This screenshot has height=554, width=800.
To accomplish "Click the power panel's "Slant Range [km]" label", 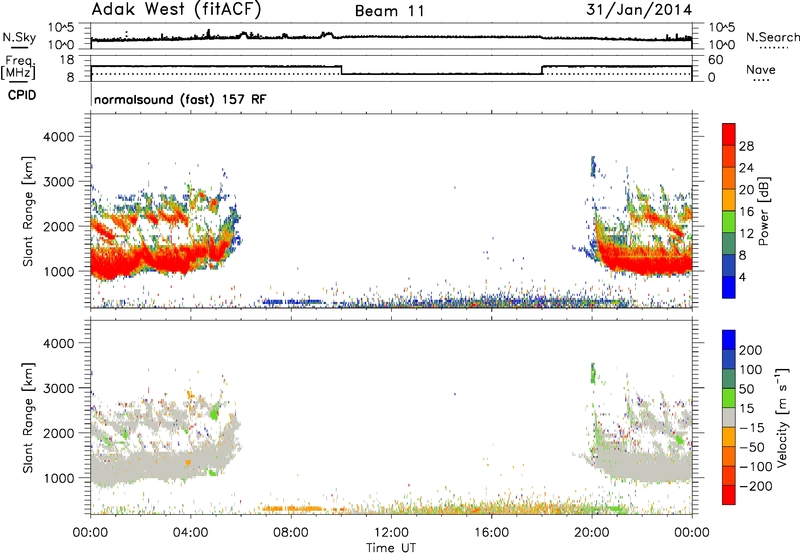I will tap(28, 212).
